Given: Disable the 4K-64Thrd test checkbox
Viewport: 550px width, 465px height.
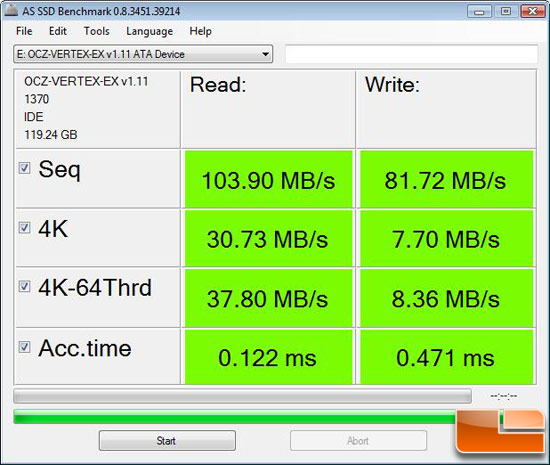Looking at the screenshot, I should [x=24, y=286].
